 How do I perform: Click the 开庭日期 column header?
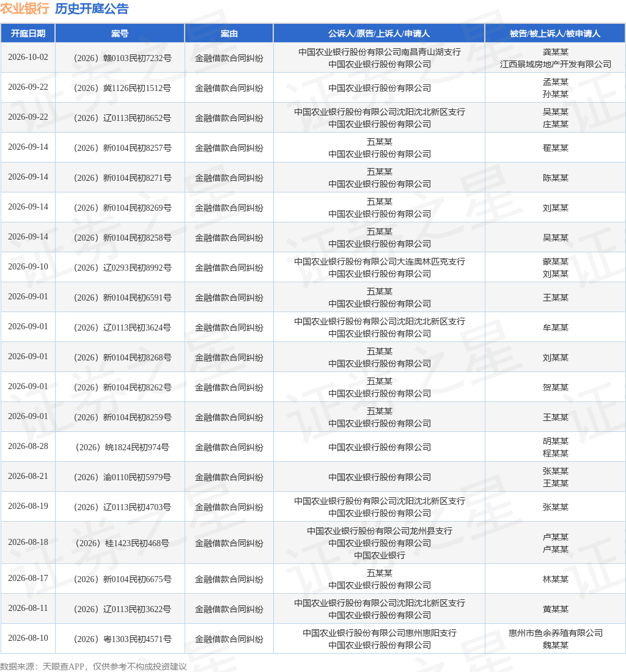pyautogui.click(x=28, y=34)
